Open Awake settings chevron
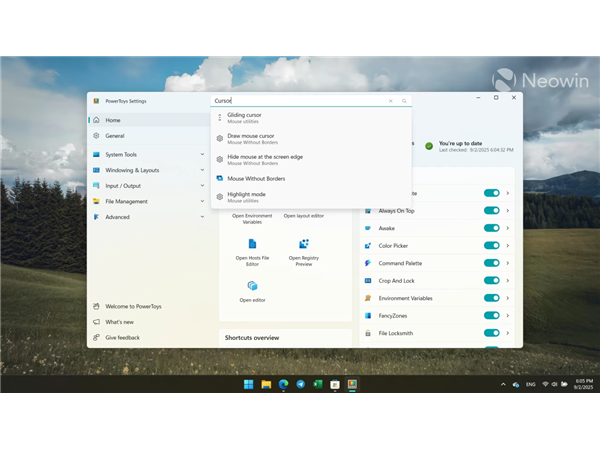The height and width of the screenshot is (450, 600). [508, 228]
